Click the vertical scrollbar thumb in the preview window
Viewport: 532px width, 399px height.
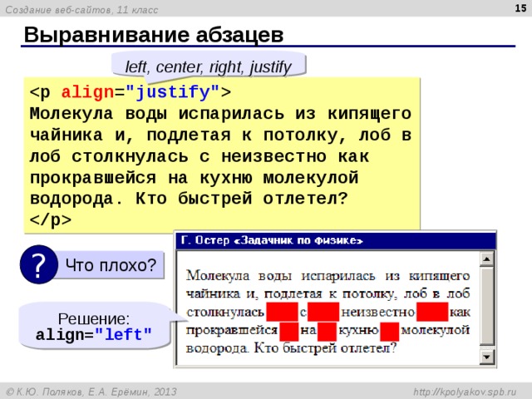click(x=486, y=306)
